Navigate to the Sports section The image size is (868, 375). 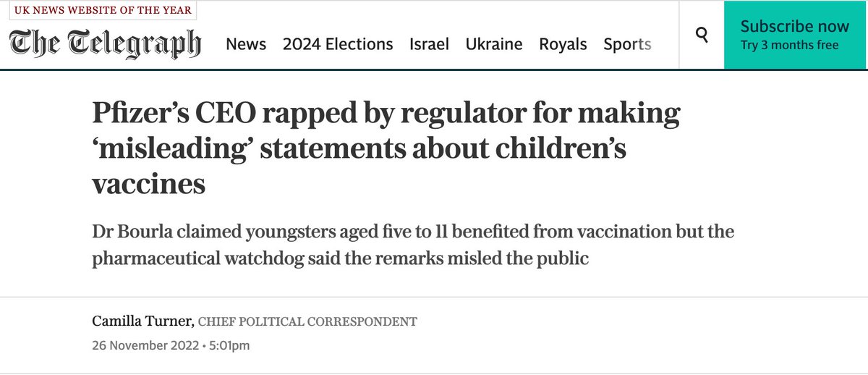click(627, 44)
